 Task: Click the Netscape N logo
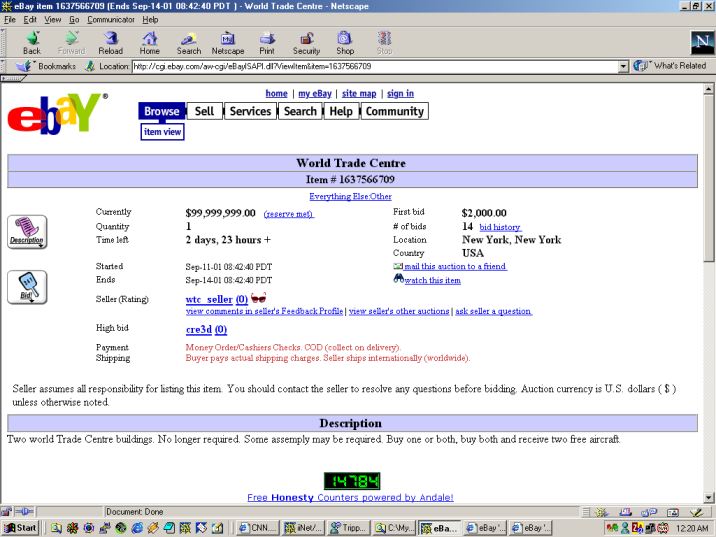click(702, 42)
